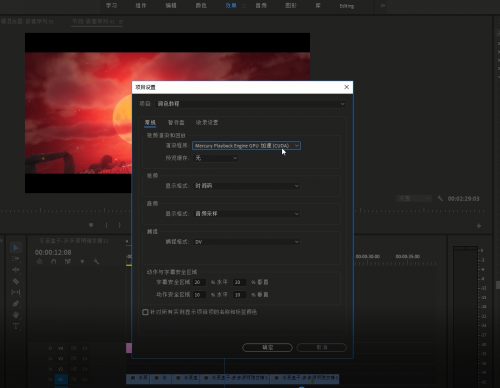Select the Type tool
The height and width of the screenshot is (388, 500).
click(x=16, y=326)
